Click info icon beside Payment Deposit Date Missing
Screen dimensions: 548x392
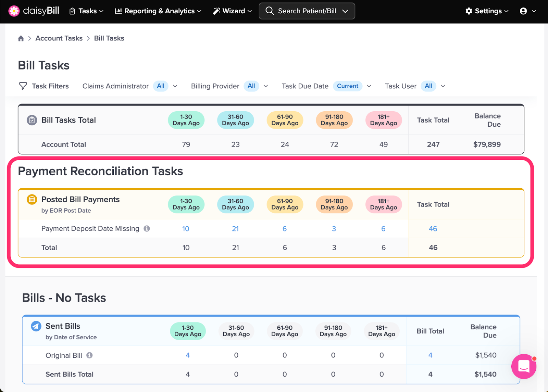click(x=147, y=228)
